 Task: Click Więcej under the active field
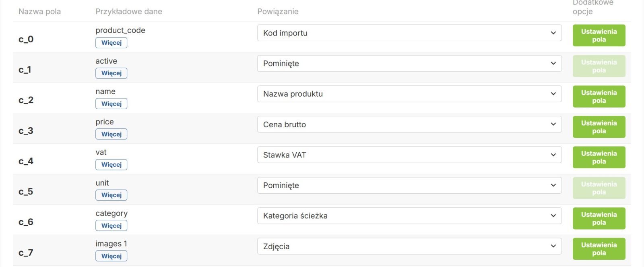click(111, 73)
